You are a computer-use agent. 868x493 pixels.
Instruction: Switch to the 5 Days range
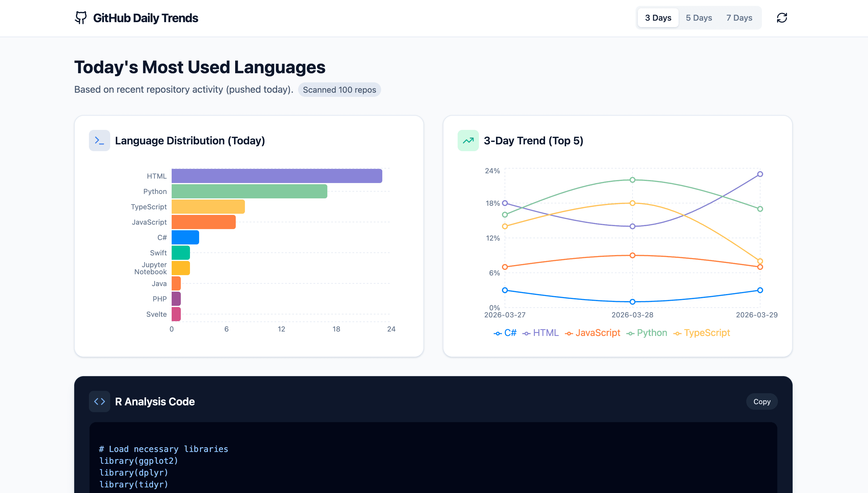coord(699,18)
